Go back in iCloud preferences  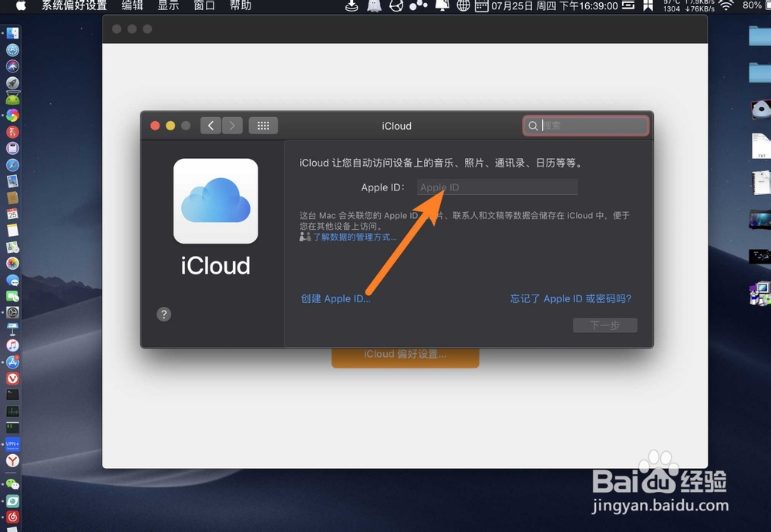click(210, 126)
